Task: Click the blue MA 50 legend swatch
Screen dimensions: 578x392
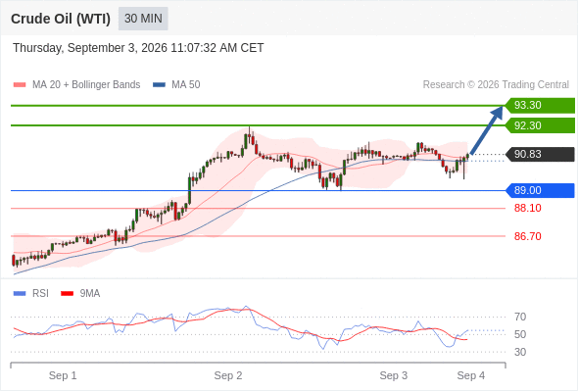Action: click(x=159, y=85)
